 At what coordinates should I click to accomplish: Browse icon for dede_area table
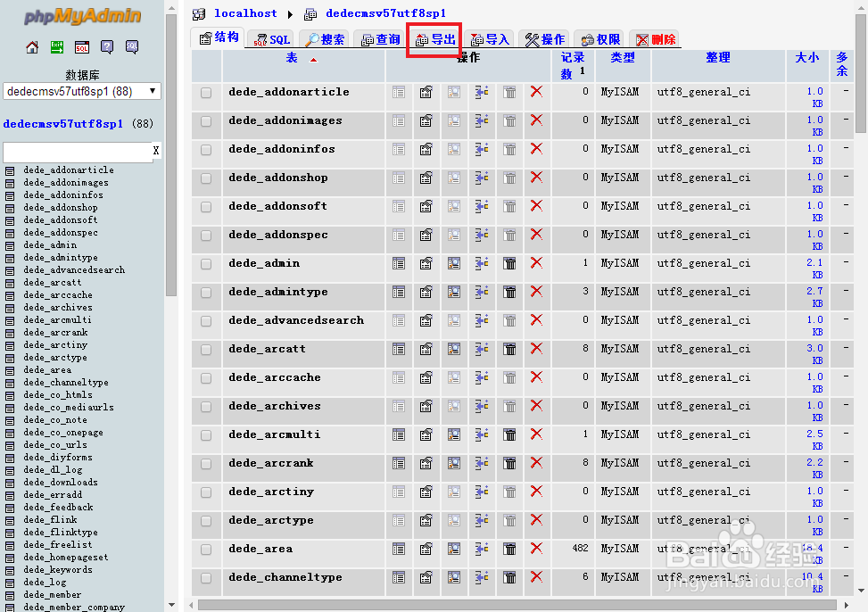pos(399,549)
